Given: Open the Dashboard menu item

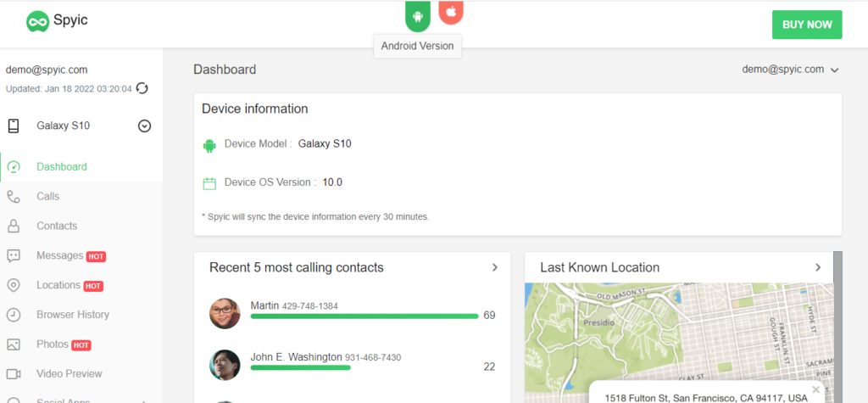Looking at the screenshot, I should click(81, 167).
